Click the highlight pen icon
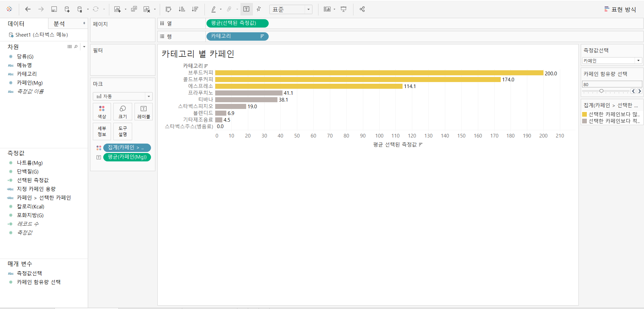644x309 pixels. click(213, 9)
